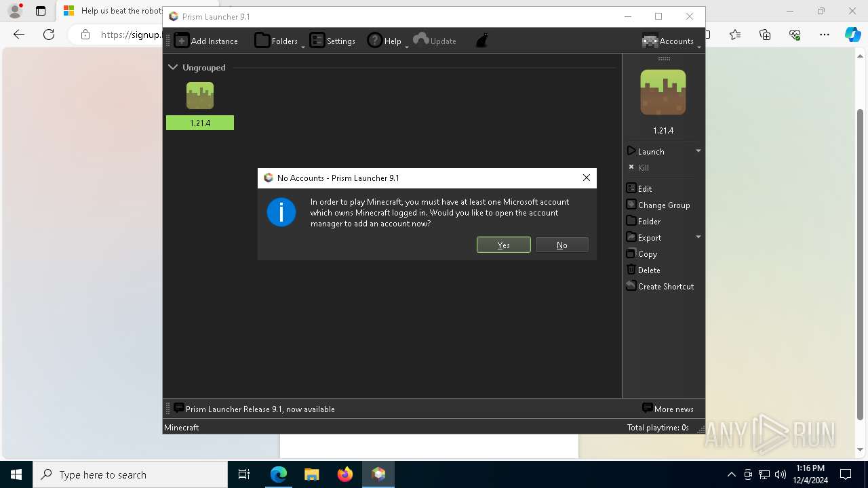Open Edge settings and more menu
The width and height of the screenshot is (868, 488).
(825, 35)
